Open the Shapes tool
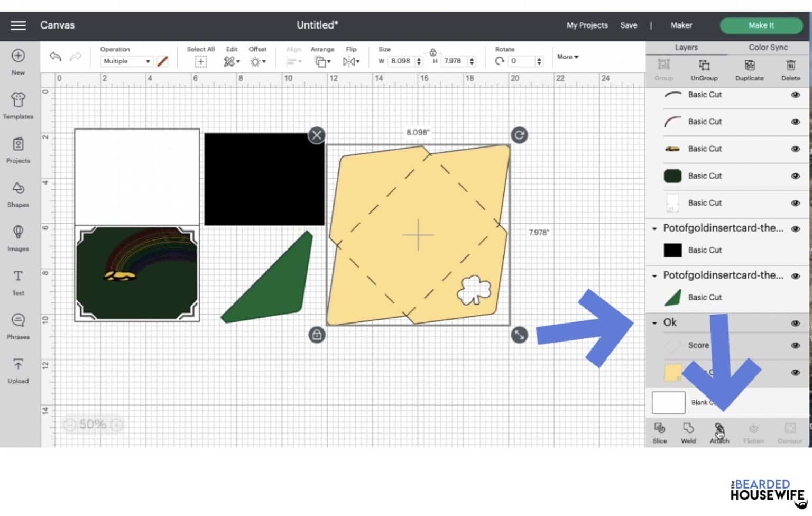 click(x=18, y=194)
